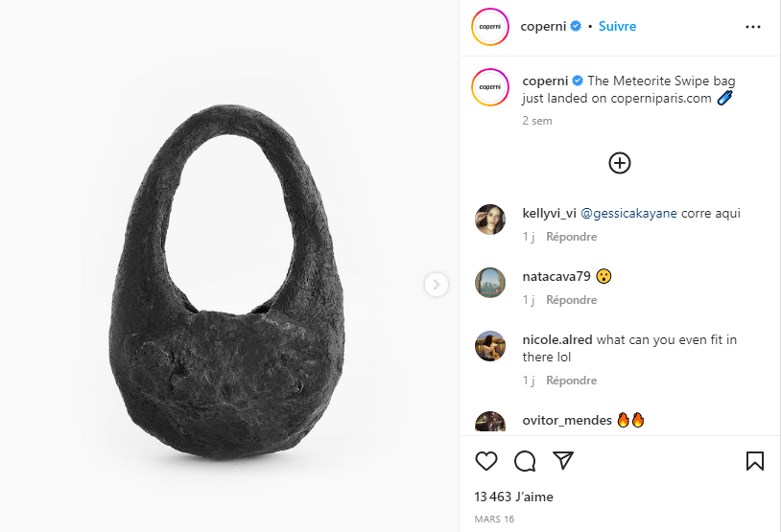Open the @gessicakayane mention

coord(628,213)
